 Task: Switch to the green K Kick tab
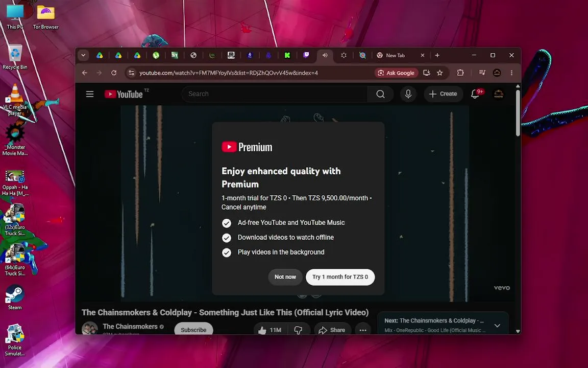click(287, 55)
